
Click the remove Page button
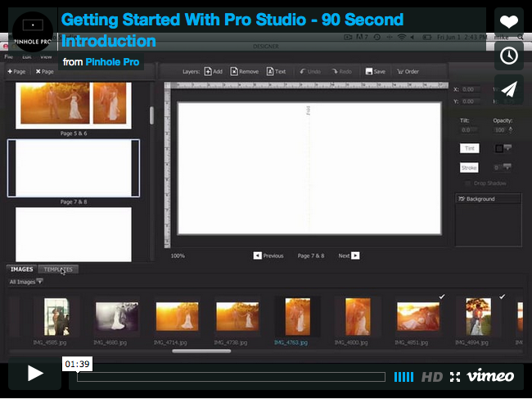[45, 71]
